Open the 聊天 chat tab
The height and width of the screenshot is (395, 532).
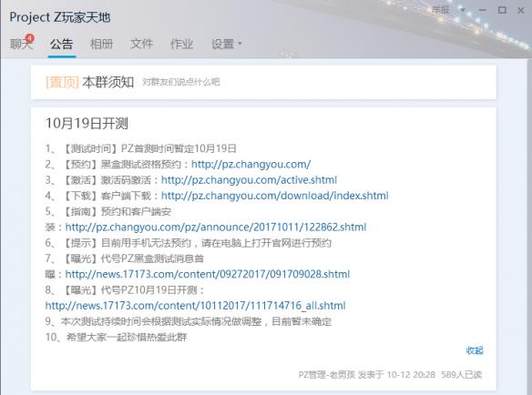tap(20, 44)
